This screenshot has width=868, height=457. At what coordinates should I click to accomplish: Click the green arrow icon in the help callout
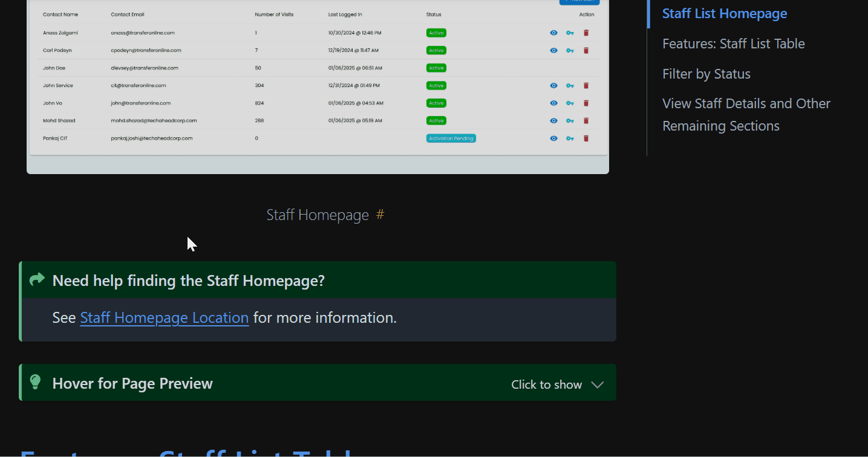click(37, 279)
